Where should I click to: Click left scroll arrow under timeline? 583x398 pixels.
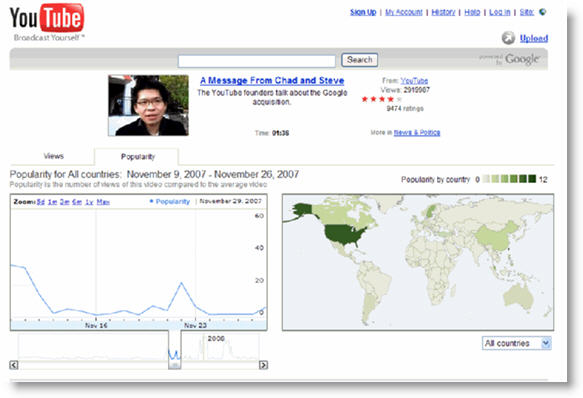pos(14,365)
